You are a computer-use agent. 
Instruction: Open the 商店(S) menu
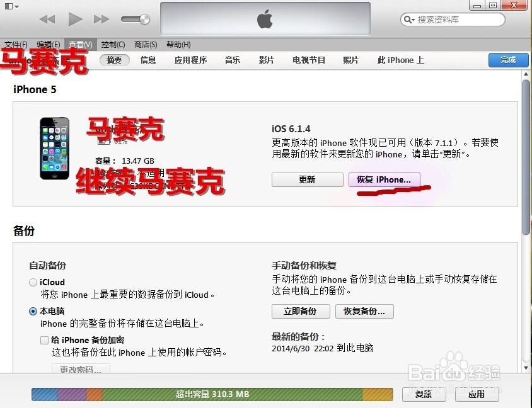[146, 45]
